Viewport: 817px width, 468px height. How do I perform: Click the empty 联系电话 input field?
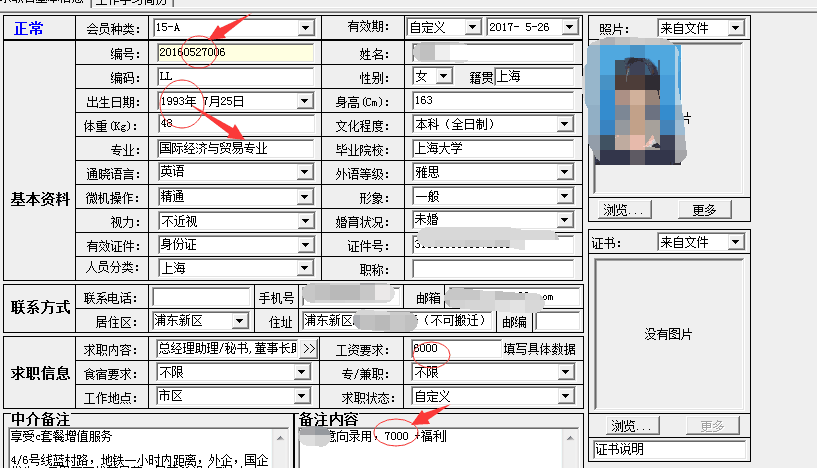pyautogui.click(x=201, y=297)
